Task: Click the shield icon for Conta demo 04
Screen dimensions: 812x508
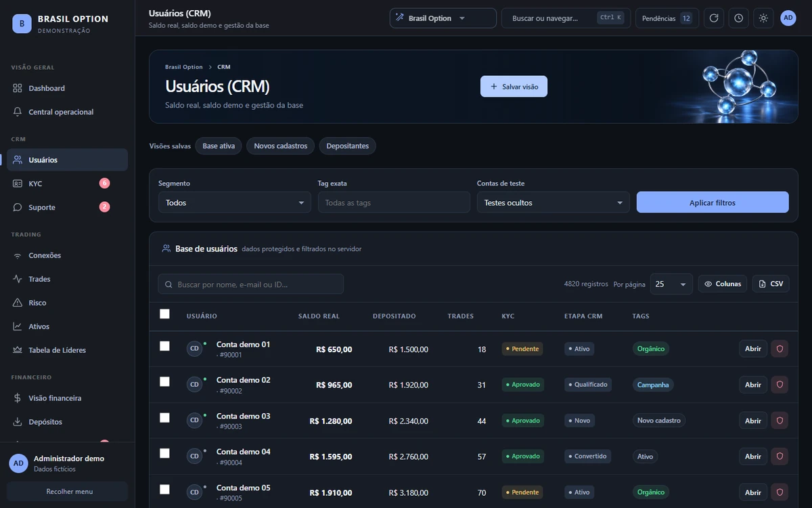Action: 780,457
